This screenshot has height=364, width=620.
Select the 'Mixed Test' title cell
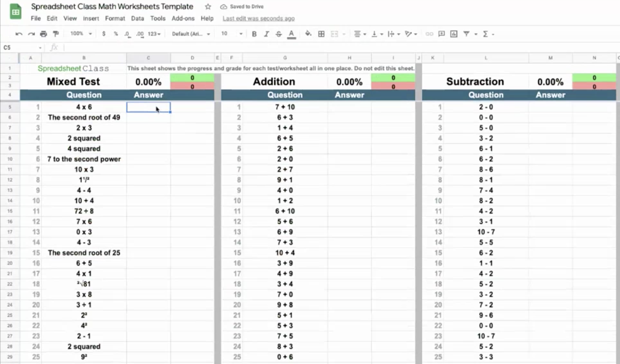pos(73,82)
